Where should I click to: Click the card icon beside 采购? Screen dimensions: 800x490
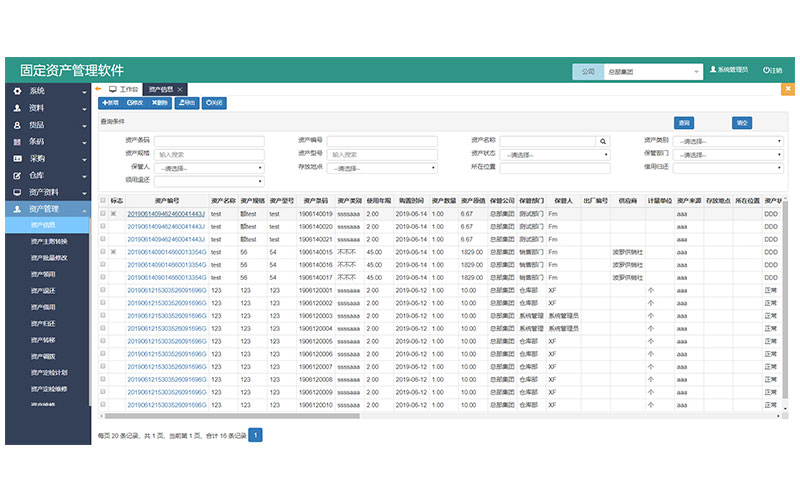[x=17, y=158]
